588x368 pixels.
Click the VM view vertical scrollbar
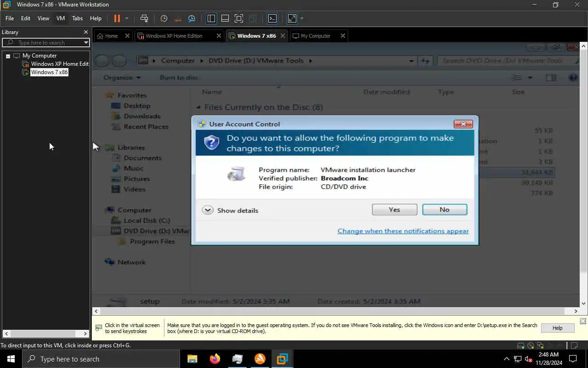[584, 175]
